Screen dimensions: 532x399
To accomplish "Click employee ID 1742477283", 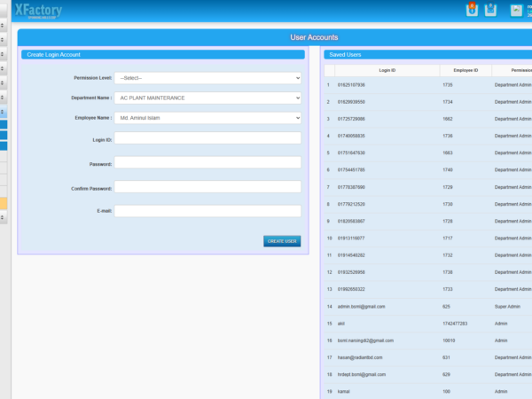I will pyautogui.click(x=455, y=324).
